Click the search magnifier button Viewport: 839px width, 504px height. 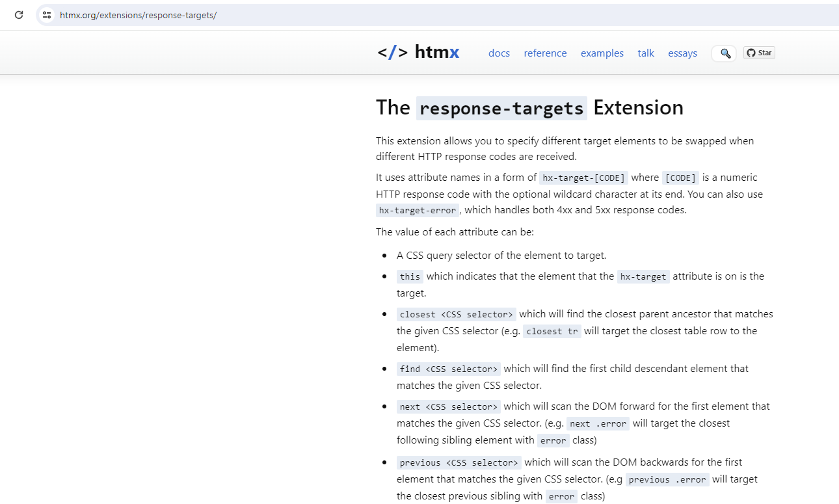(x=725, y=53)
